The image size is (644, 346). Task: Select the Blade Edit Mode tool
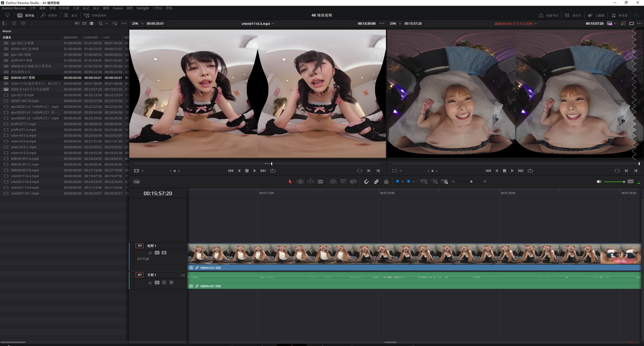tap(320, 181)
